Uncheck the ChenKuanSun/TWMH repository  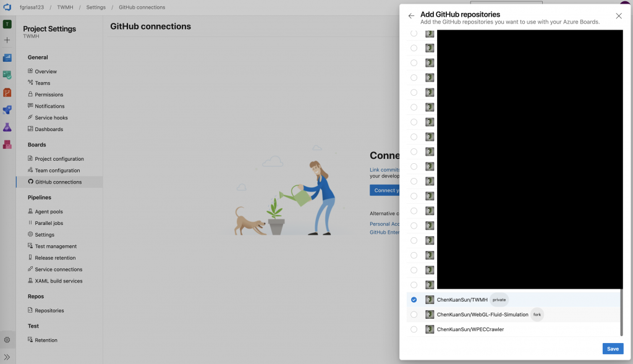pyautogui.click(x=414, y=300)
